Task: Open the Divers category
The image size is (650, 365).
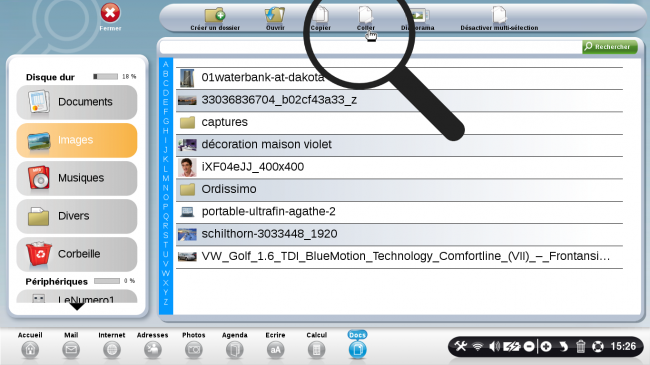Action: tap(77, 216)
